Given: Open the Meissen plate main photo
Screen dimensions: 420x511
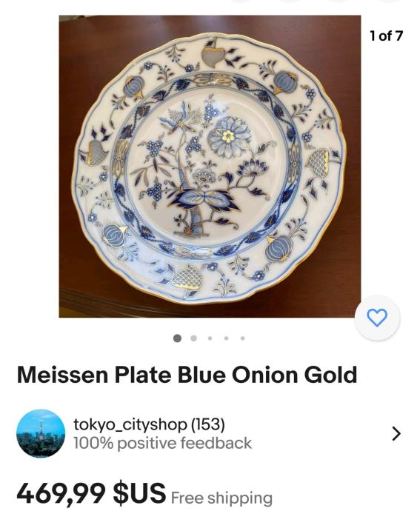Looking at the screenshot, I should (x=210, y=166).
